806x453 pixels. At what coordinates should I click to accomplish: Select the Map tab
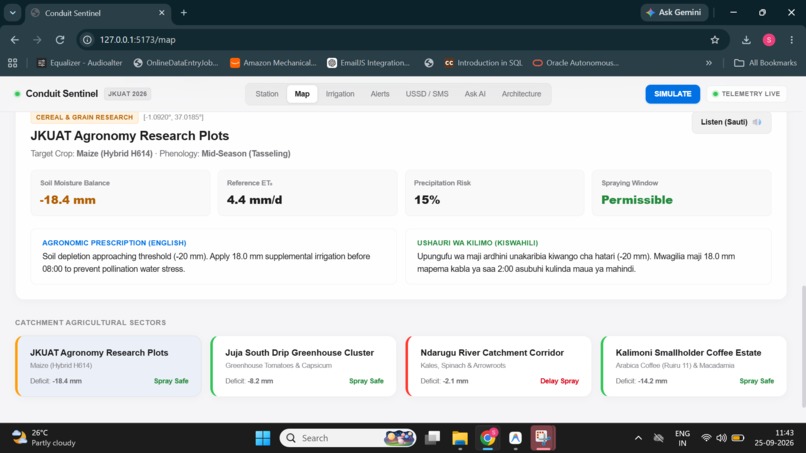302,94
